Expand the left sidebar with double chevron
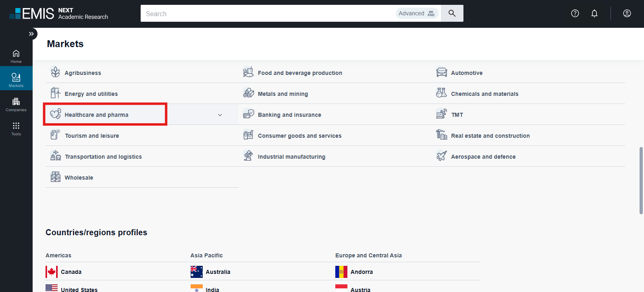 pos(31,34)
